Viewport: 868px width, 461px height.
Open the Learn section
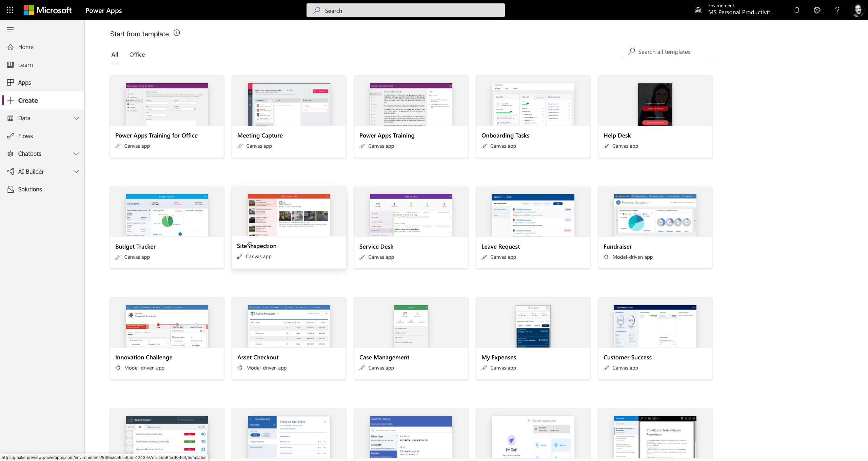click(x=25, y=65)
